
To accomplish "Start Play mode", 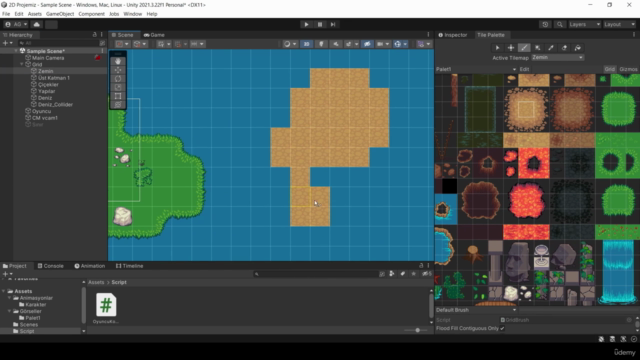I will tap(307, 24).
